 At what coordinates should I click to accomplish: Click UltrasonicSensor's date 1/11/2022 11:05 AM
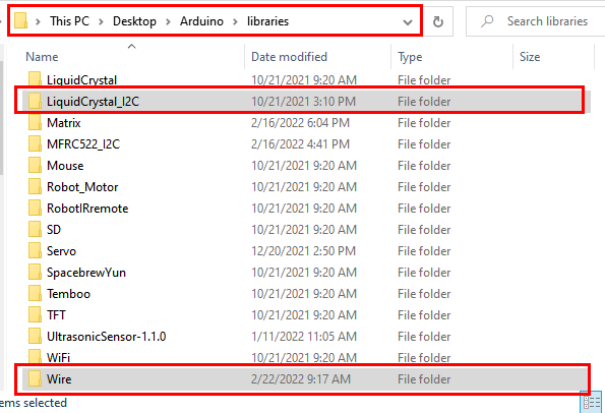pyautogui.click(x=304, y=336)
